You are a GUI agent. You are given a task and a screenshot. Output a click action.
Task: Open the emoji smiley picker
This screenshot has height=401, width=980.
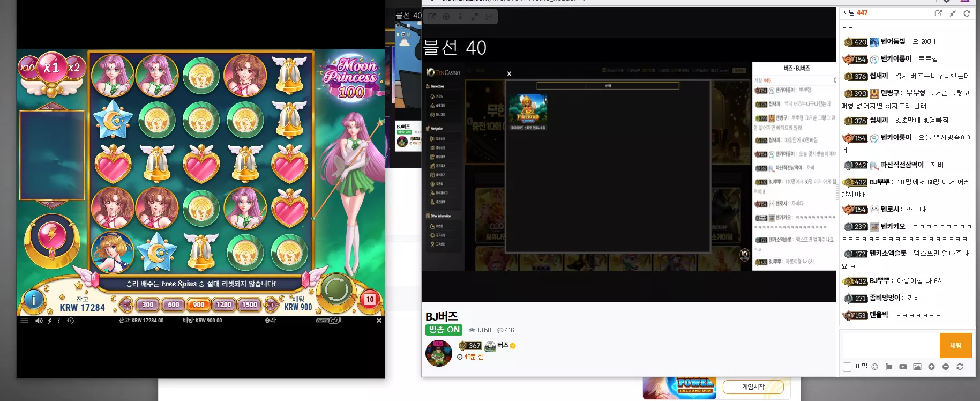pyautogui.click(x=875, y=367)
